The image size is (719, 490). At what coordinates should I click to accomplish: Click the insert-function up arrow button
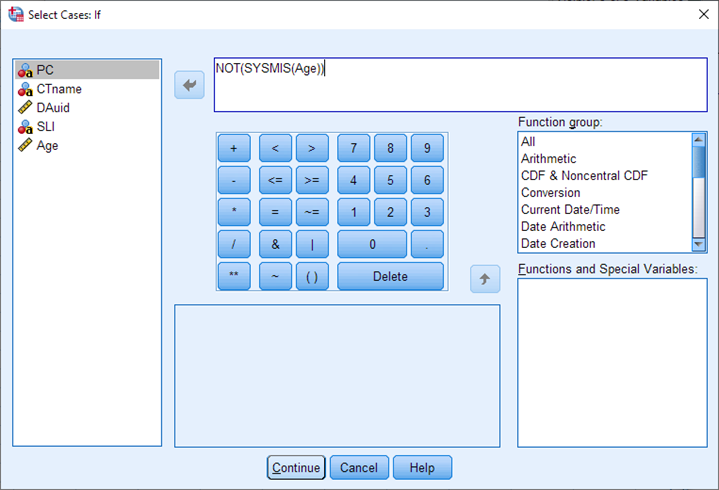click(x=485, y=279)
